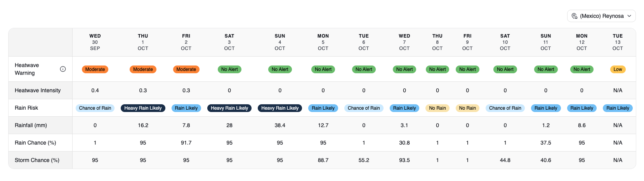
Task: Click the Heatwave Warning info icon
Action: (x=63, y=69)
